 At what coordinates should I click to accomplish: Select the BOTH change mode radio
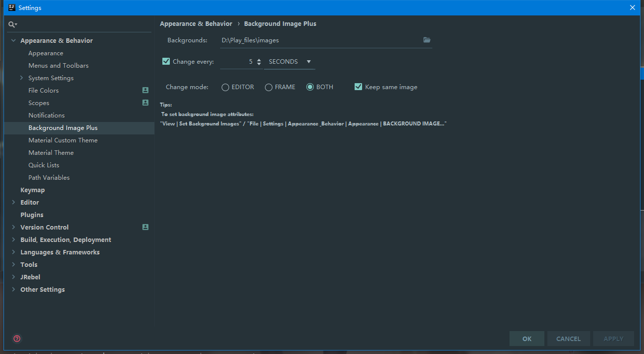(310, 87)
